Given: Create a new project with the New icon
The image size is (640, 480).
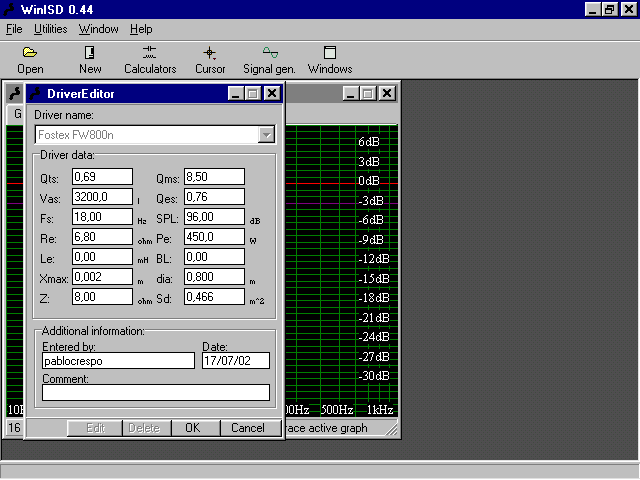Looking at the screenshot, I should (x=90, y=60).
